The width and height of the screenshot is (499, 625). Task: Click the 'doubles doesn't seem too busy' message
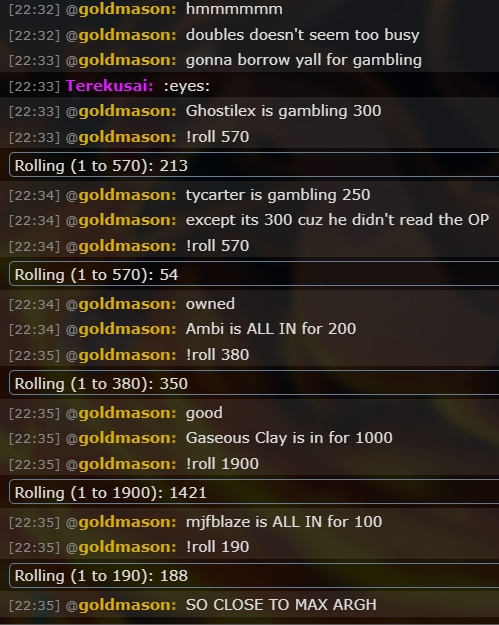[303, 35]
